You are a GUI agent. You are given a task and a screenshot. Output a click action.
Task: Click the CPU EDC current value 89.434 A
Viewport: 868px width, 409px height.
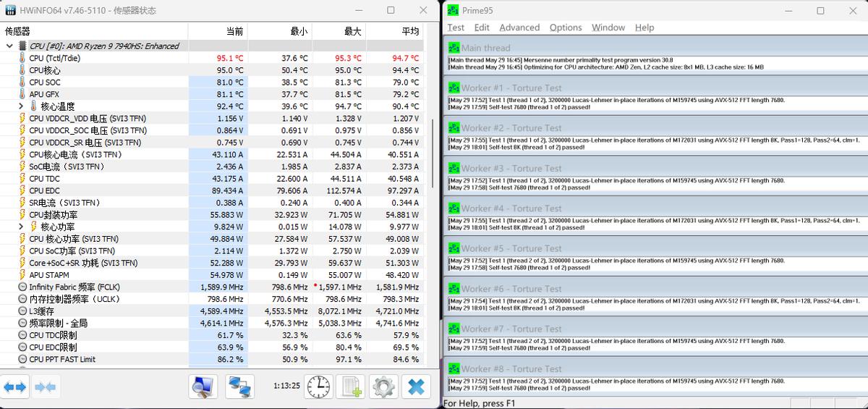tap(227, 190)
